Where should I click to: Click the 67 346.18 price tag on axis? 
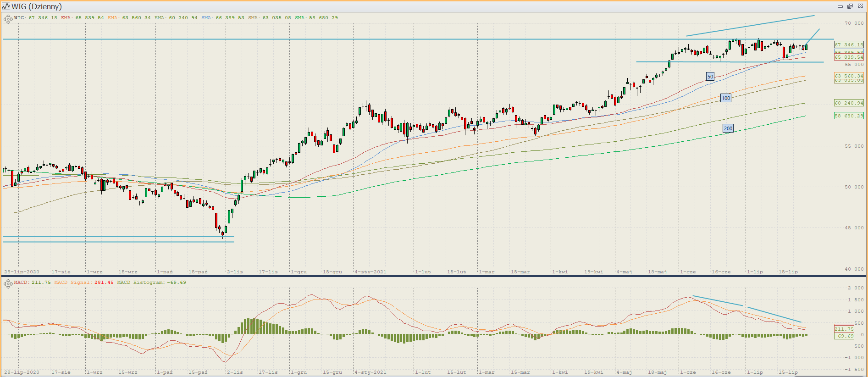click(848, 45)
